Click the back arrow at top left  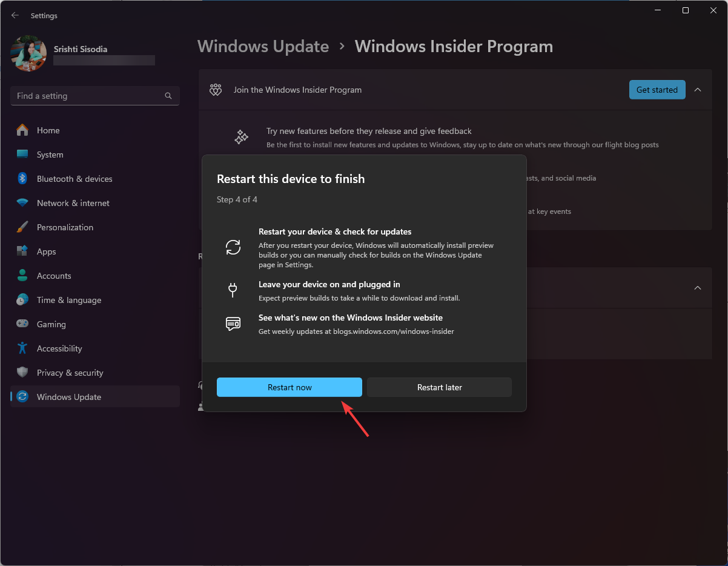pos(15,15)
